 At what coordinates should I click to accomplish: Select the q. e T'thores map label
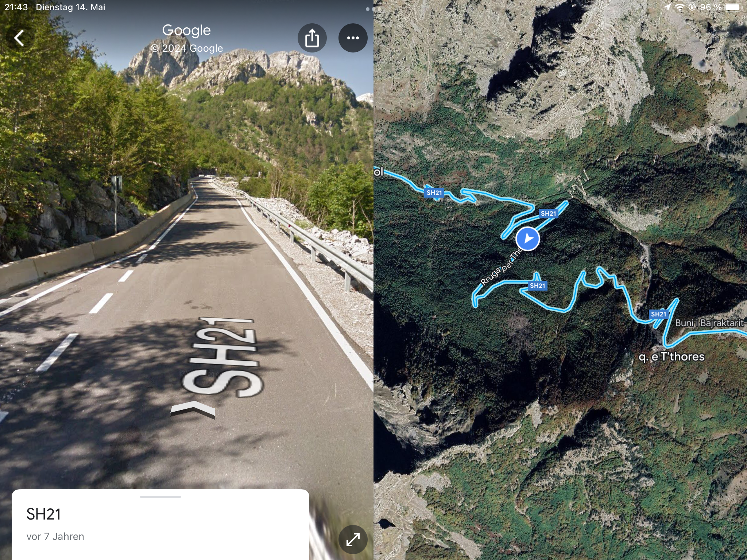[671, 357]
